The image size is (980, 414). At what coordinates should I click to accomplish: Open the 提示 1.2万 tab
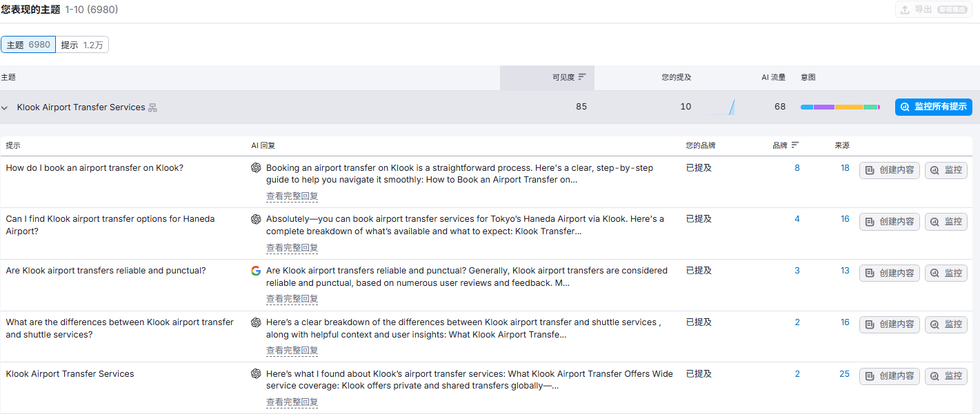click(82, 45)
